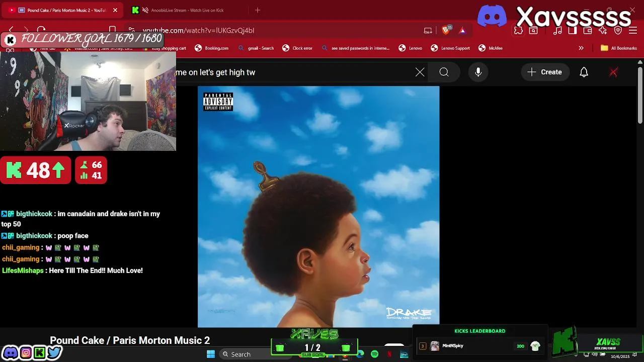Open YouTube notifications bell

584,72
